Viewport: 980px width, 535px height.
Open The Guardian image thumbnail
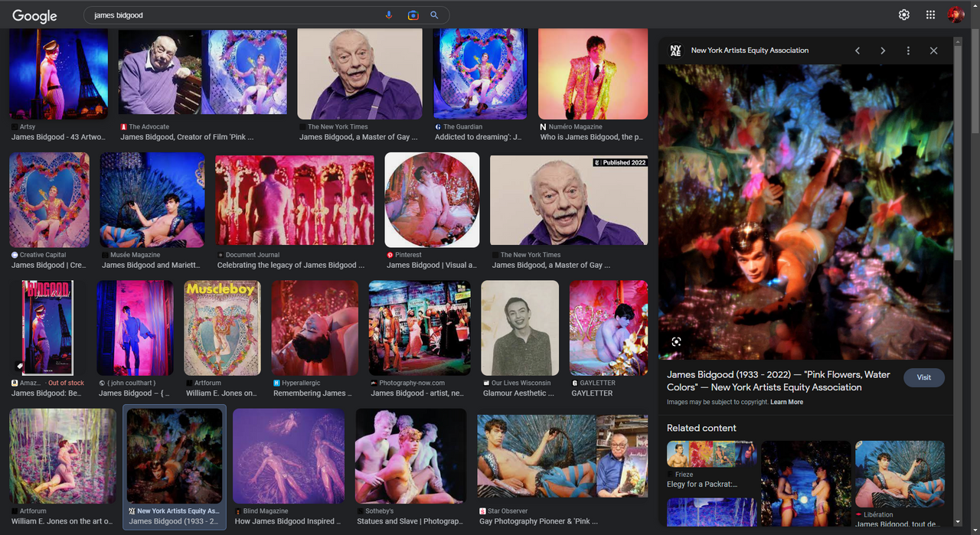tap(480, 74)
